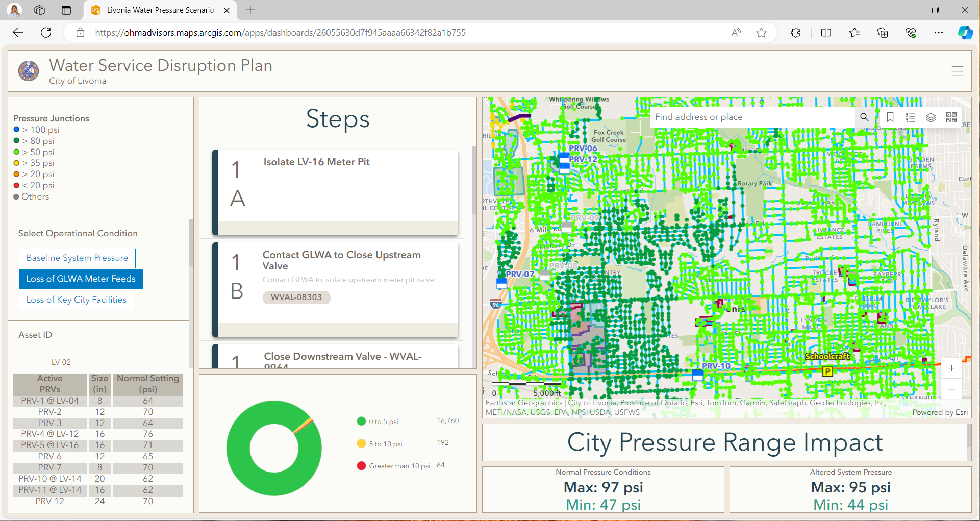Click the Schoolcraft parking marker on map

(x=827, y=371)
